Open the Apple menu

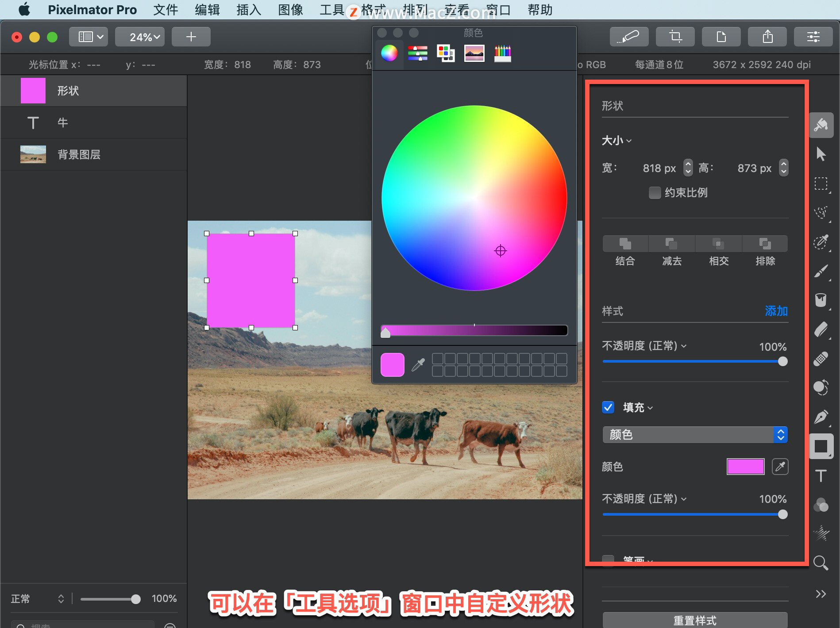[24, 9]
